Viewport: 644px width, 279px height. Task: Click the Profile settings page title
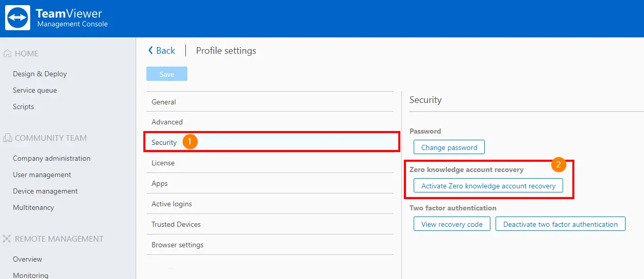[x=226, y=50]
